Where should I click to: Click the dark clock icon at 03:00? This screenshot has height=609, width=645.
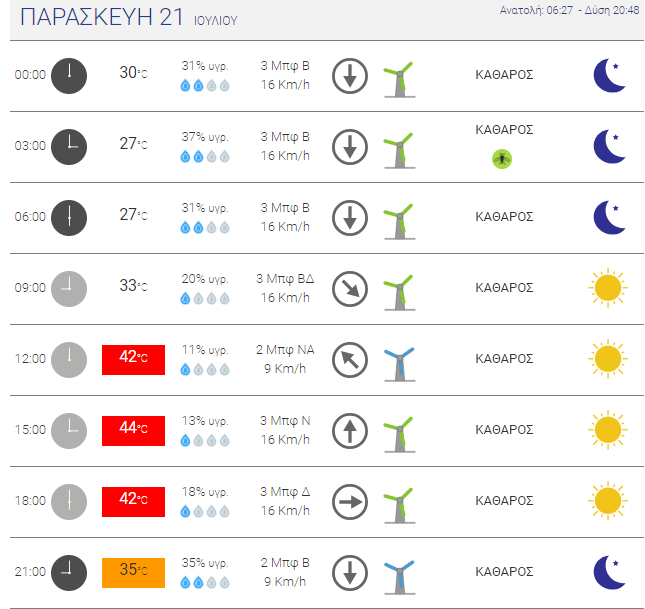(69, 147)
